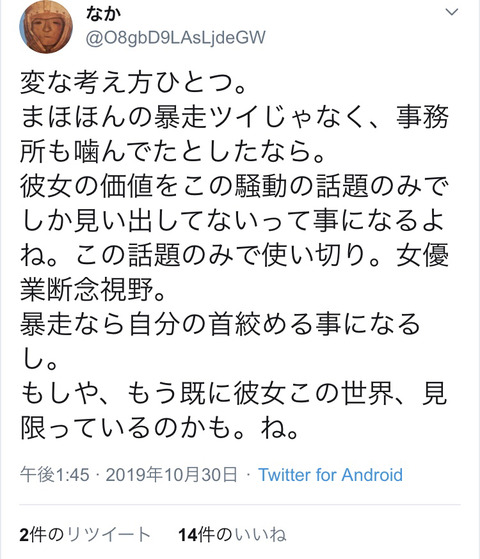Screen dimensions: 480x559
Task: Select the line 所も噛んでたとしたなら。
Action: click(173, 152)
